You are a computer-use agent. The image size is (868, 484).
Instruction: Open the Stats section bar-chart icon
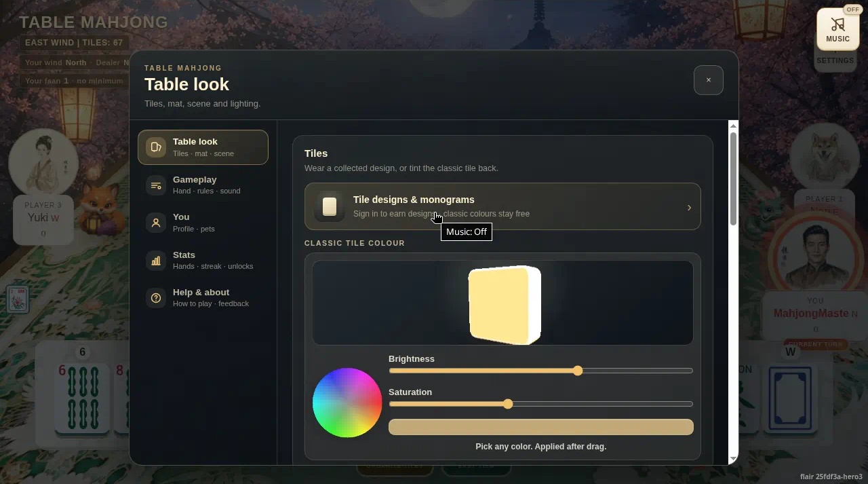coord(156,261)
